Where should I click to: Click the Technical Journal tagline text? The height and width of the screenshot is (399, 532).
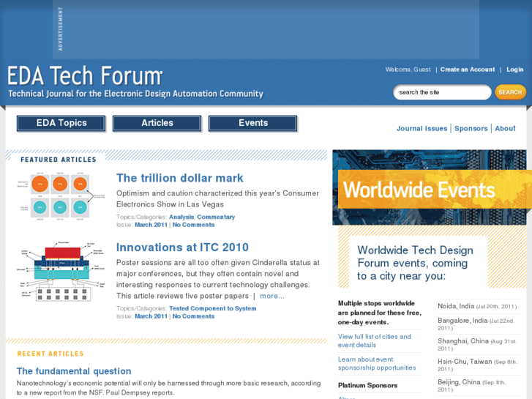[135, 94]
